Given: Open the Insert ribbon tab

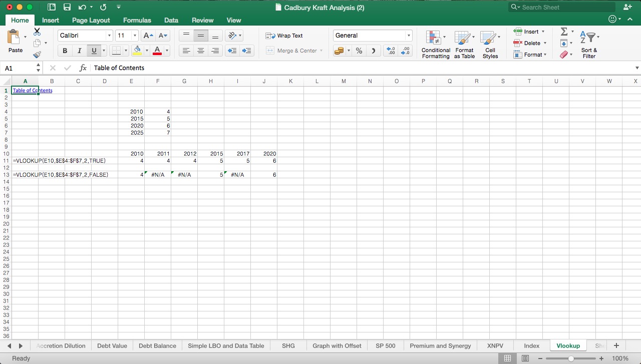Looking at the screenshot, I should click(50, 20).
